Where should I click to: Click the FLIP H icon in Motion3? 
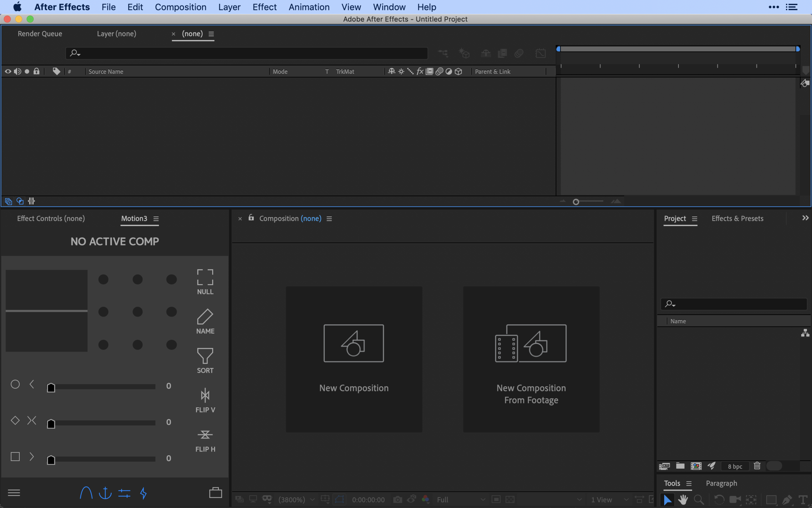pyautogui.click(x=205, y=435)
